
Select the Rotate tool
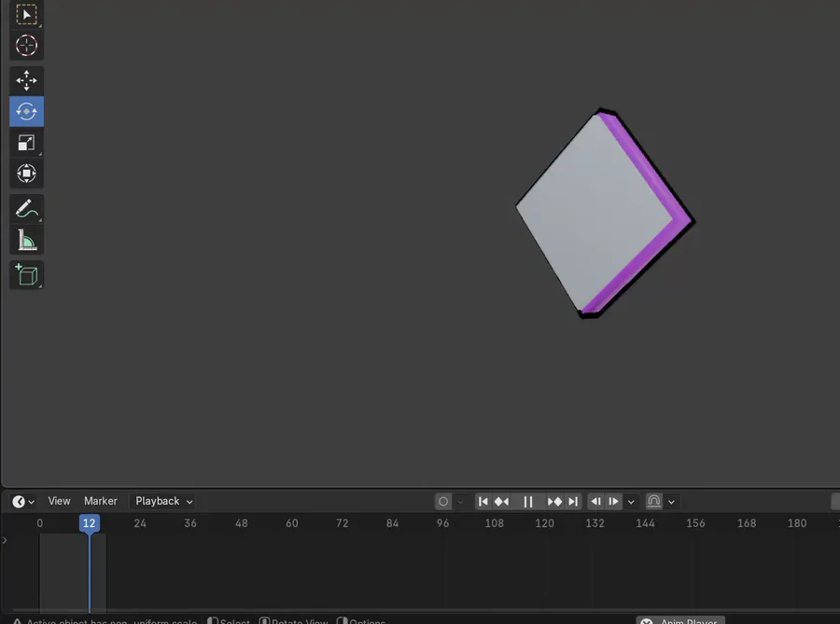click(26, 111)
